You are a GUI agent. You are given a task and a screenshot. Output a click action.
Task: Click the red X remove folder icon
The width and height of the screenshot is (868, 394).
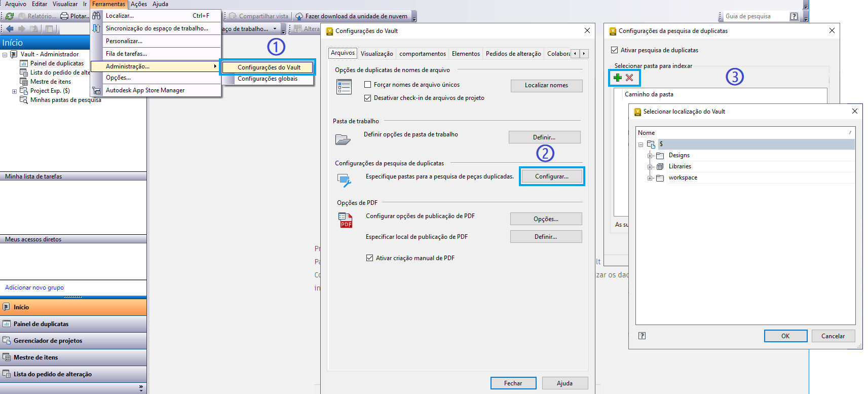click(x=629, y=78)
